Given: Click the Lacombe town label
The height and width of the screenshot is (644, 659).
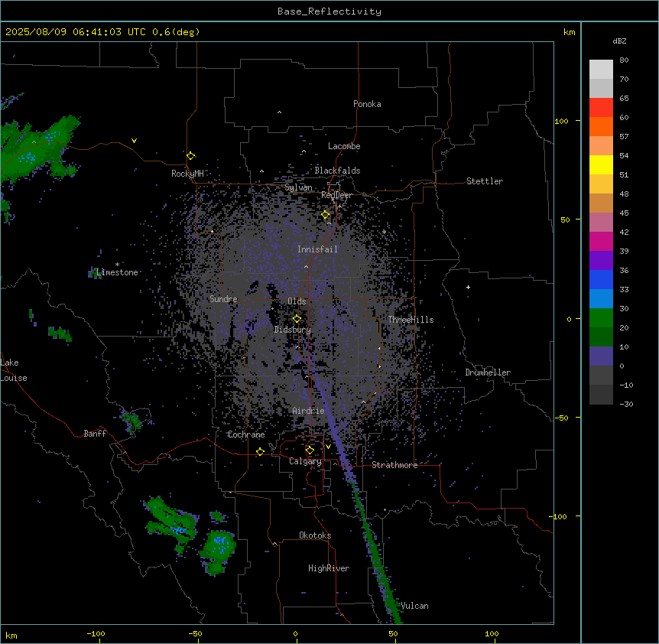Looking at the screenshot, I should (344, 146).
